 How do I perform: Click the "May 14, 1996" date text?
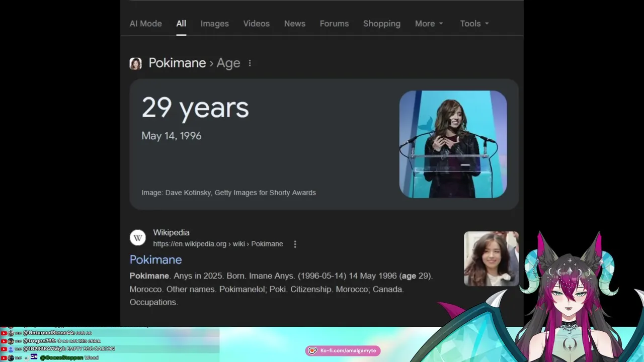pyautogui.click(x=172, y=136)
